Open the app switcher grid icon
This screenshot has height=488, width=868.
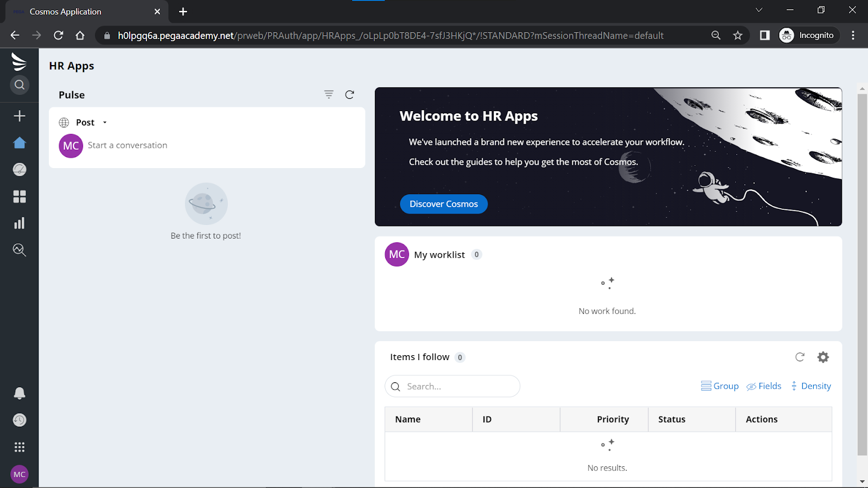[x=20, y=447]
